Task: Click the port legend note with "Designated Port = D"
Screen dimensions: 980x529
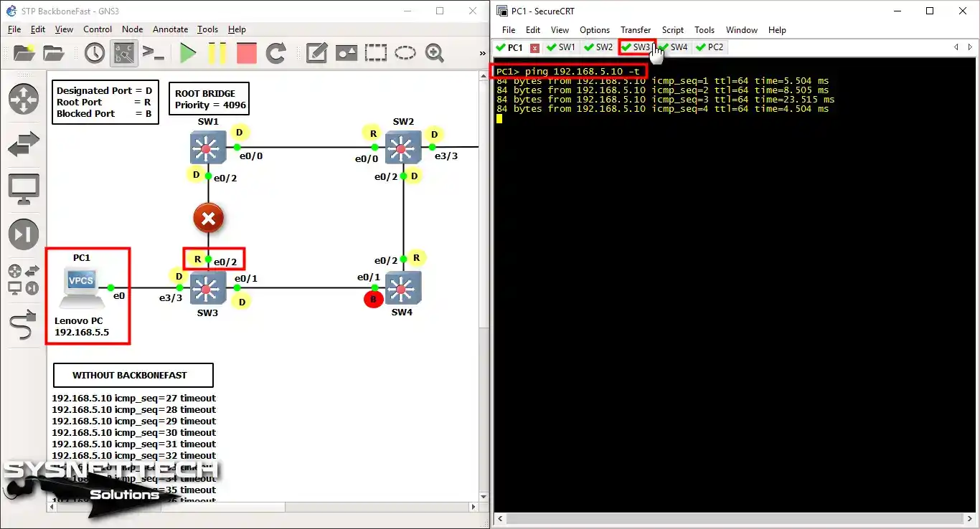Action: point(105,102)
